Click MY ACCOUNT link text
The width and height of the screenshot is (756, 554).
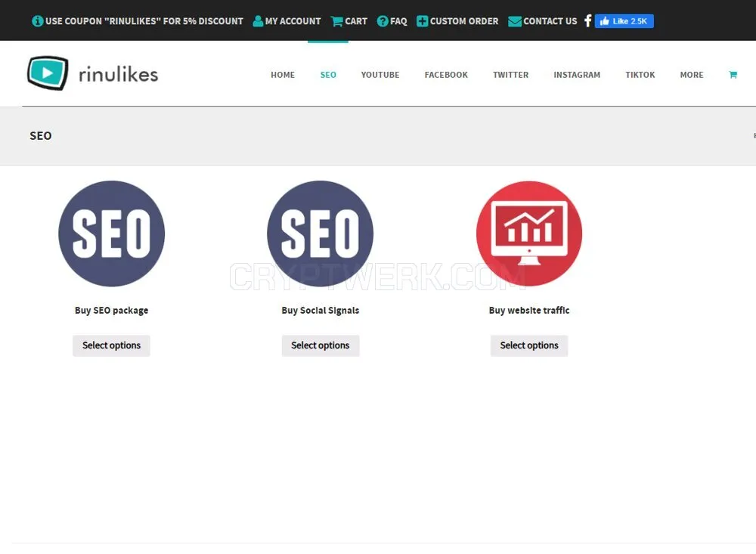[x=293, y=21]
